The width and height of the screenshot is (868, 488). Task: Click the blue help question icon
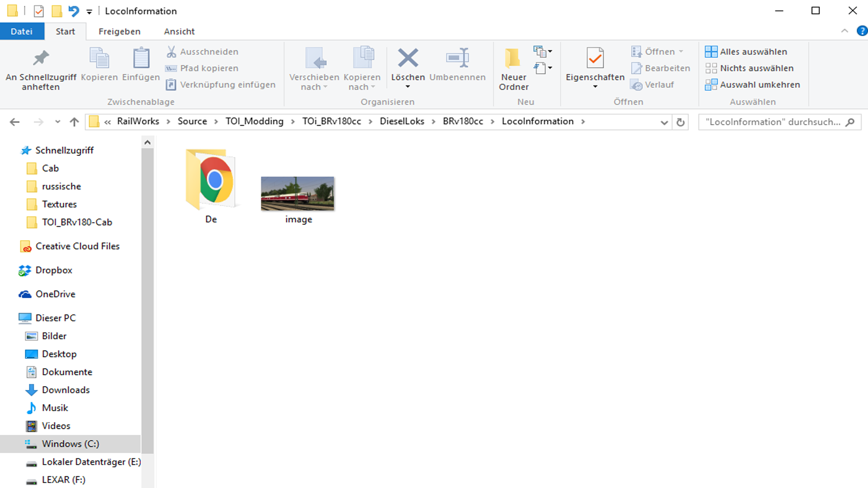(862, 31)
